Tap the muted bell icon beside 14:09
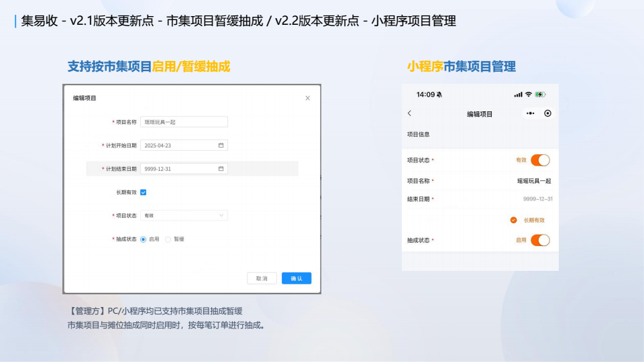The image size is (644, 362). point(439,95)
